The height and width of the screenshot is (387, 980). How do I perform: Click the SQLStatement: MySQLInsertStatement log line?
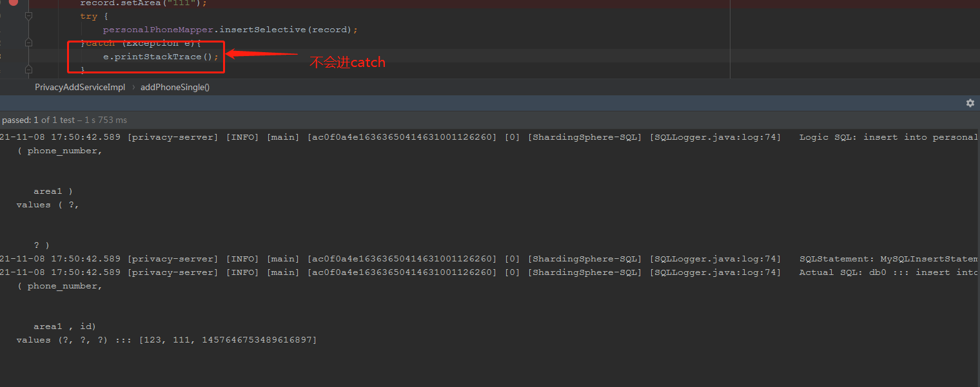tap(490, 259)
